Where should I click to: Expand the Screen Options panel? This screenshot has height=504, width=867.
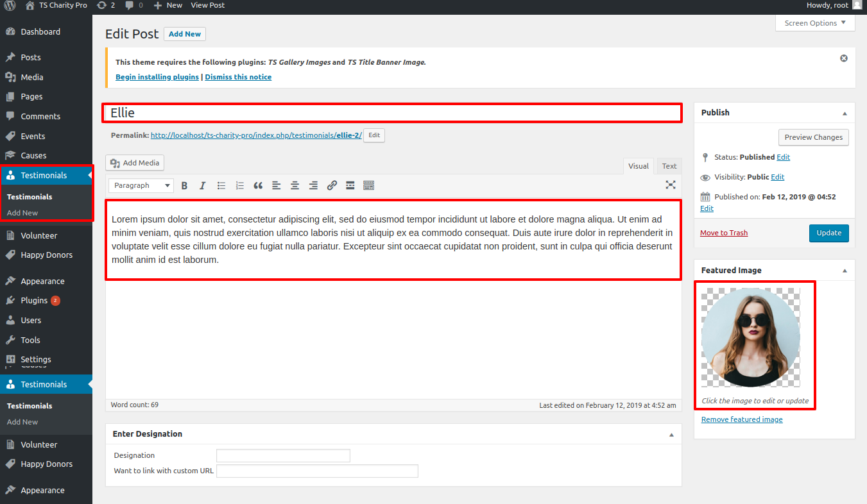(x=815, y=23)
